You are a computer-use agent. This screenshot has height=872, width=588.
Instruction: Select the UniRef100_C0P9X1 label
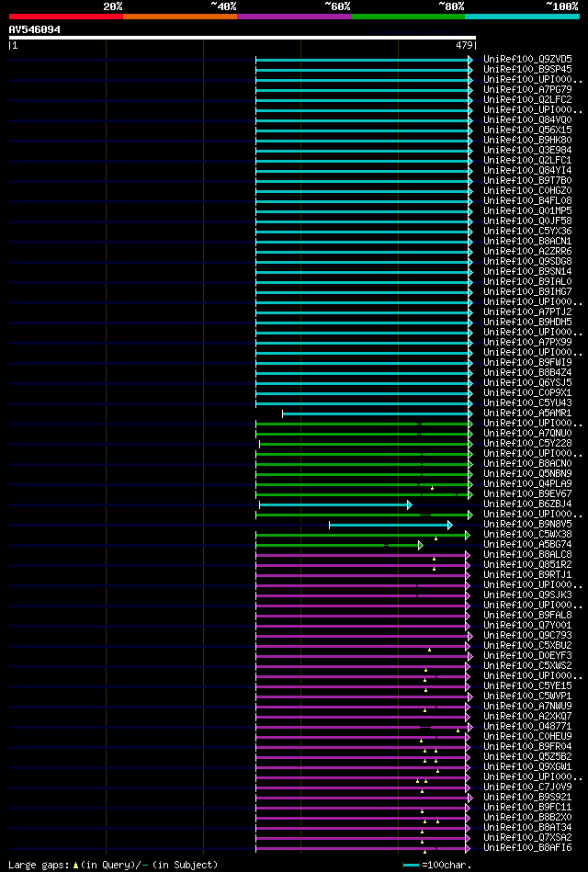(528, 392)
